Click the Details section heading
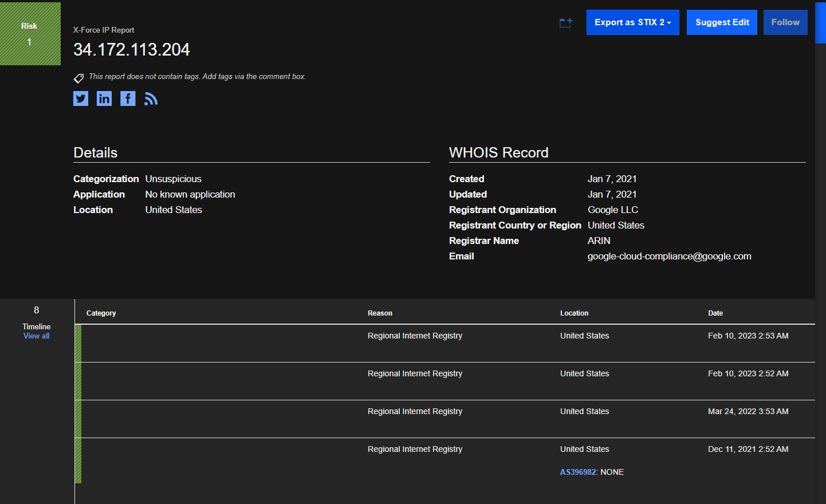Image resolution: width=826 pixels, height=504 pixels. (x=95, y=152)
